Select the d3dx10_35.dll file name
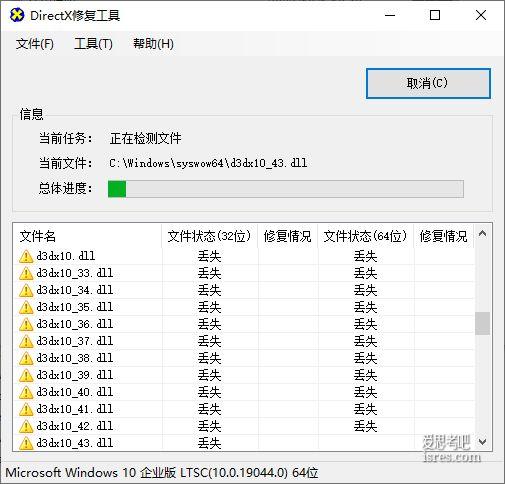The height and width of the screenshot is (484, 505). point(75,307)
